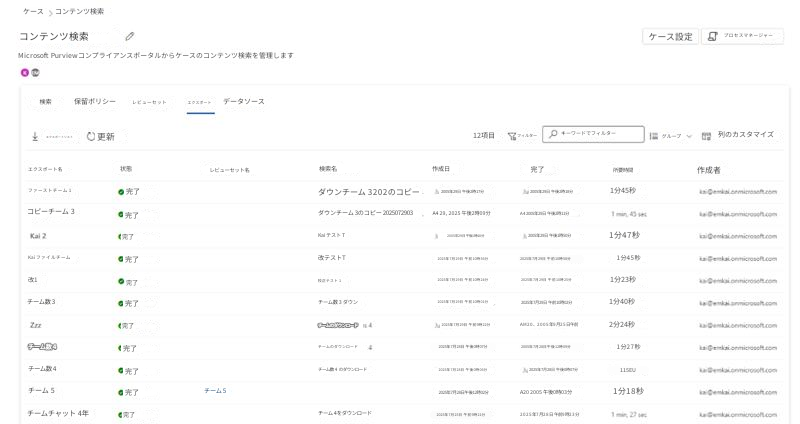Select the コピーチーム 3 export row name
Image resolution: width=800 pixels, height=424 pixels.
pyautogui.click(x=51, y=211)
